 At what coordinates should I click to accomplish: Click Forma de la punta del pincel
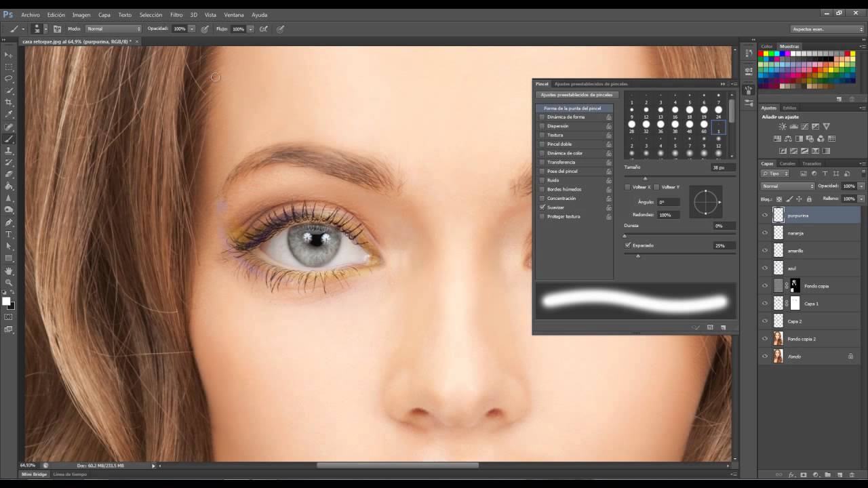coord(572,108)
